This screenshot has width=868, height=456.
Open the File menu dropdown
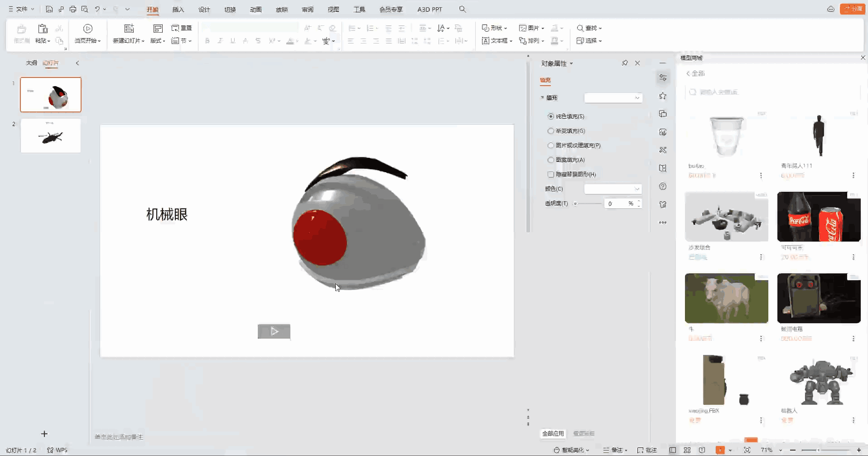coord(21,9)
